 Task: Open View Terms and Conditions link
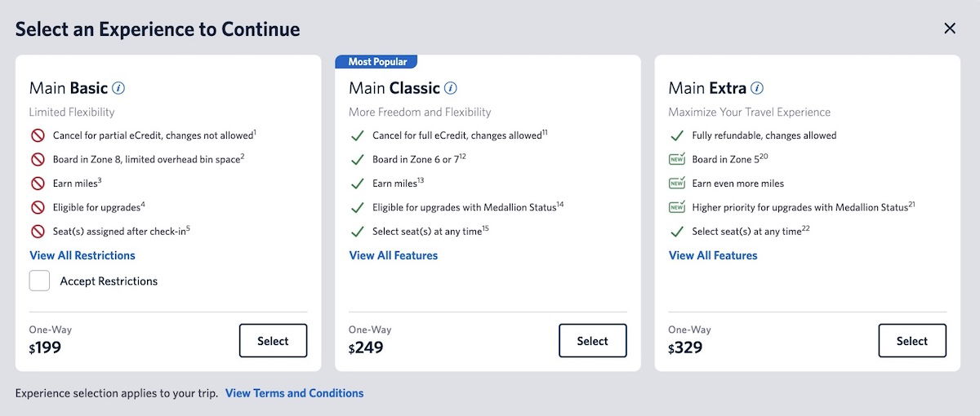click(x=295, y=393)
